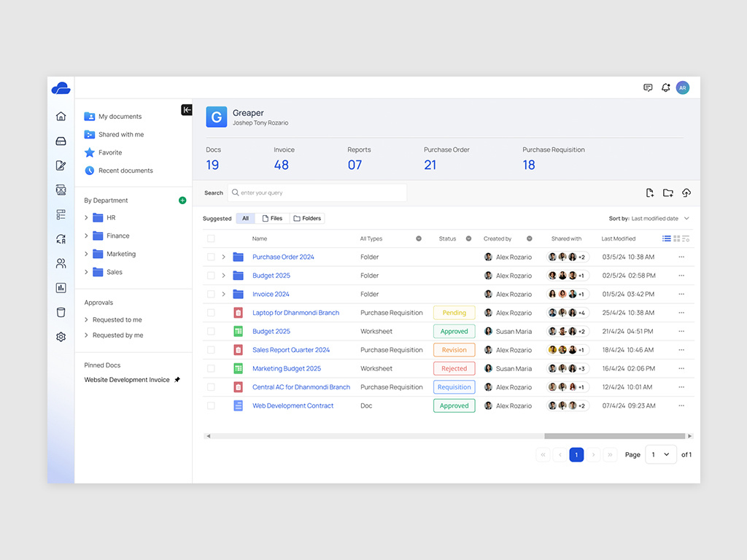Open the Home icon in the left sidebar

[x=61, y=115]
